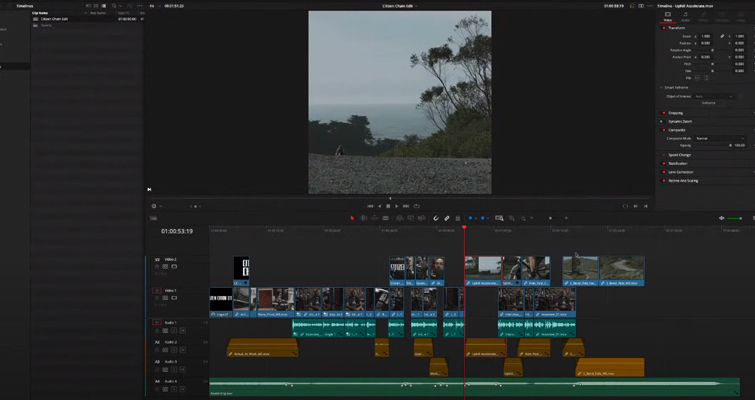Disable the Video 2 track display

point(174,267)
